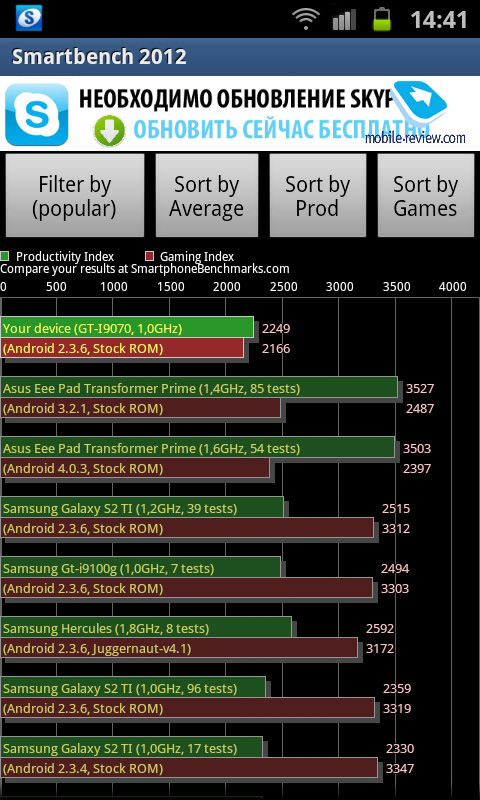This screenshot has width=480, height=800.
Task: Select the Android 3.2.1 Stock ROM bar
Action: (x=141, y=408)
